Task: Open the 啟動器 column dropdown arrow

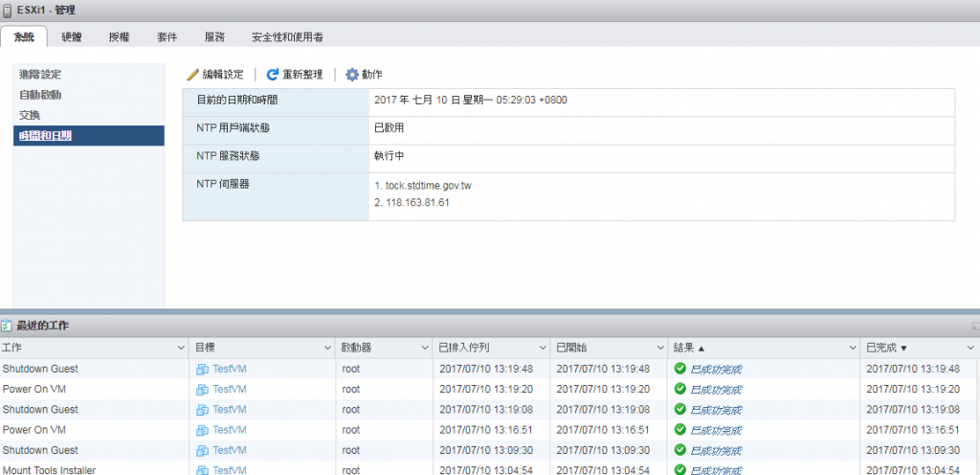Action: (x=425, y=348)
